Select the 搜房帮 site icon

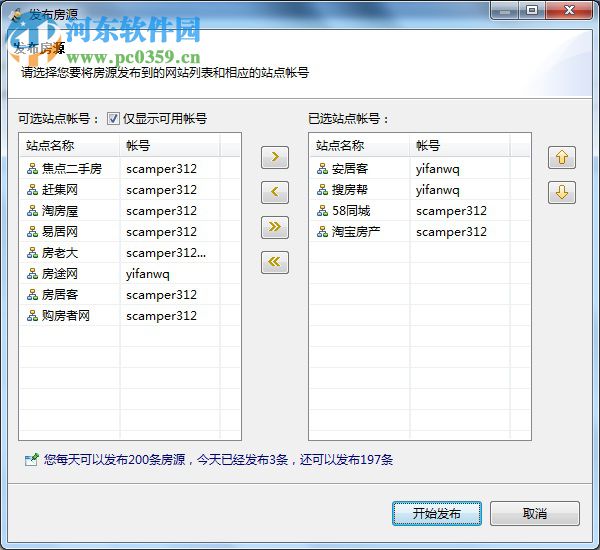click(x=323, y=190)
